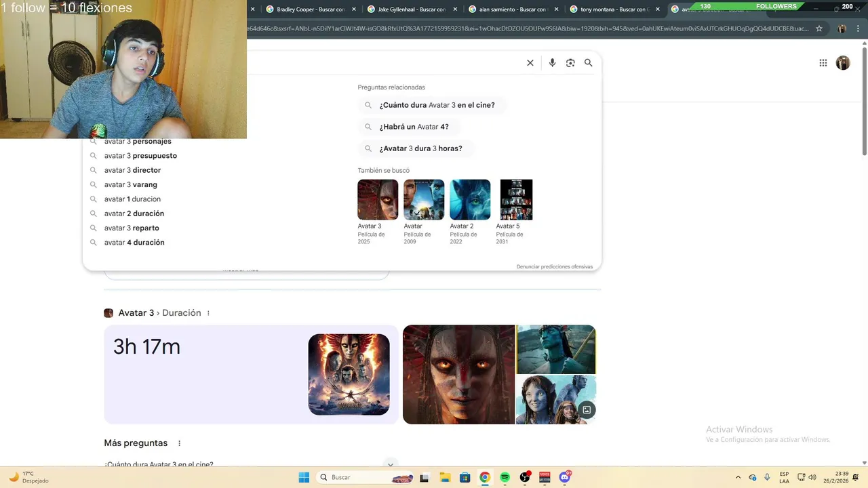This screenshot has height=488, width=868.
Task: Select suggestion 'avatar 3 presupuesto'
Action: [140, 156]
